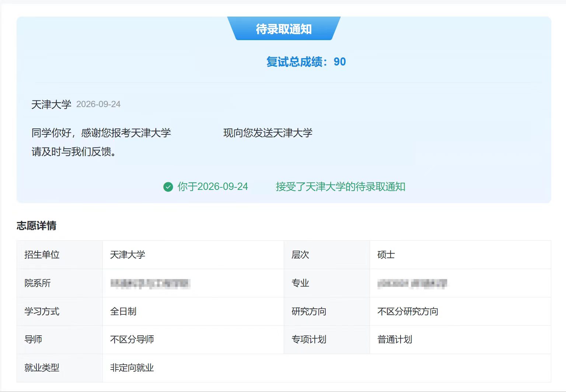
Task: Click the 志愿详情 section heading
Action: (x=36, y=226)
